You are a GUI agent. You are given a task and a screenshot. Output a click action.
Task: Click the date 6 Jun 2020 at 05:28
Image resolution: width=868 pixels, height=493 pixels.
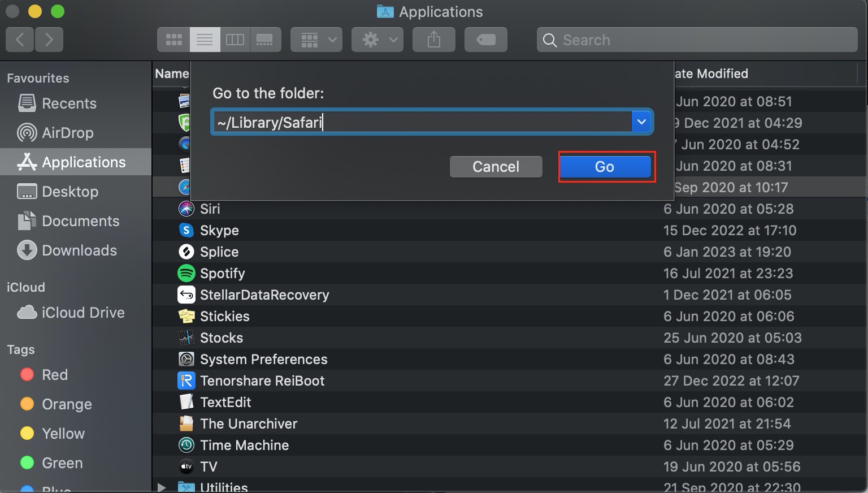728,209
